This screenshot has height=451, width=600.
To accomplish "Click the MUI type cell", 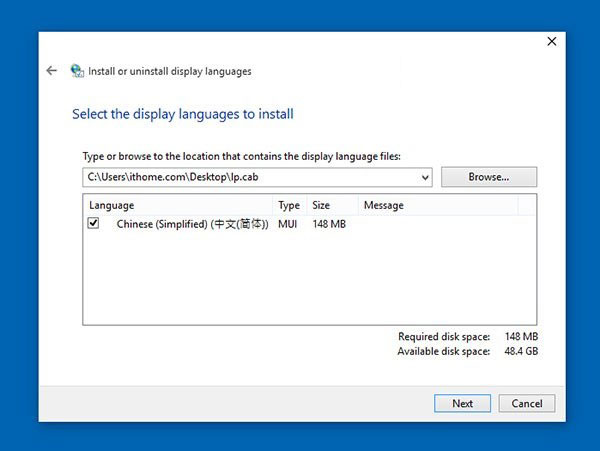I will click(289, 224).
